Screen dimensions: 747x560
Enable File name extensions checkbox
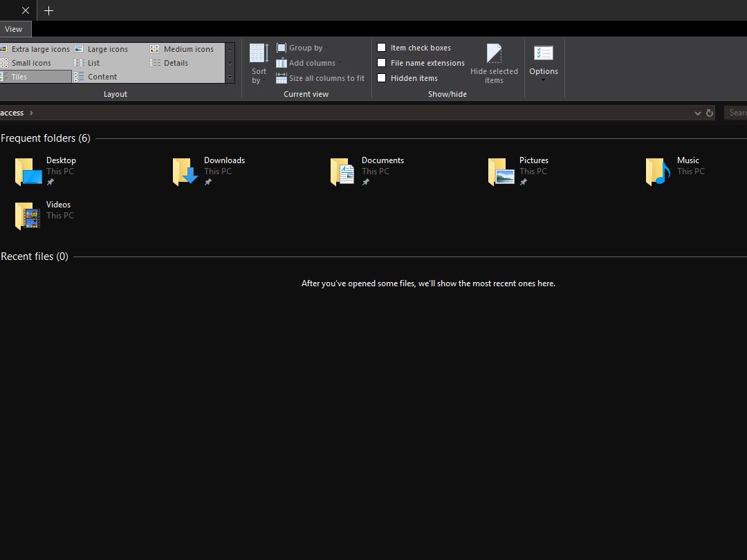[381, 63]
